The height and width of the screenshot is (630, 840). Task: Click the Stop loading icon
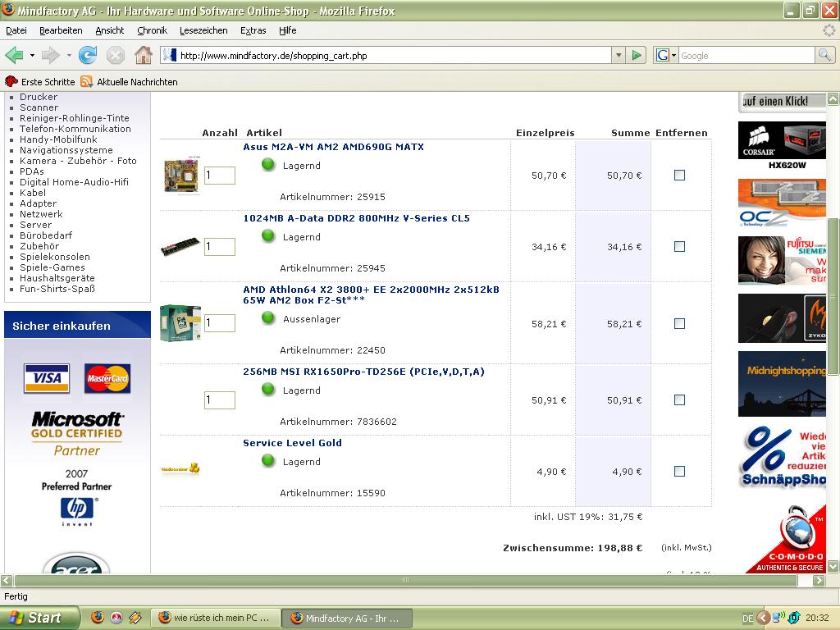pos(115,55)
